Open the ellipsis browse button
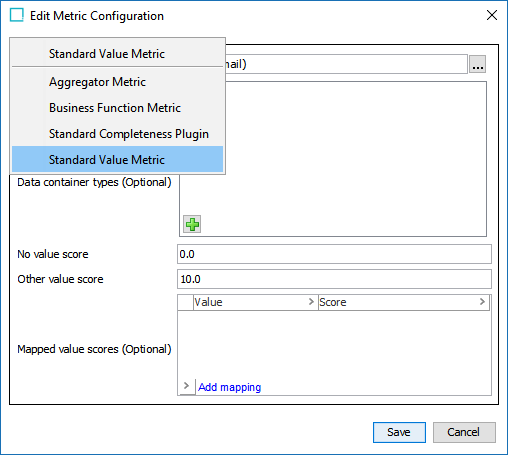 tap(477, 64)
